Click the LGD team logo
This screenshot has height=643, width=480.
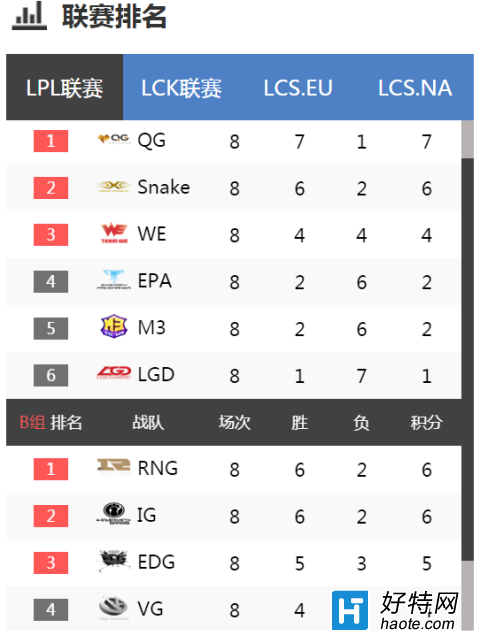point(114,373)
